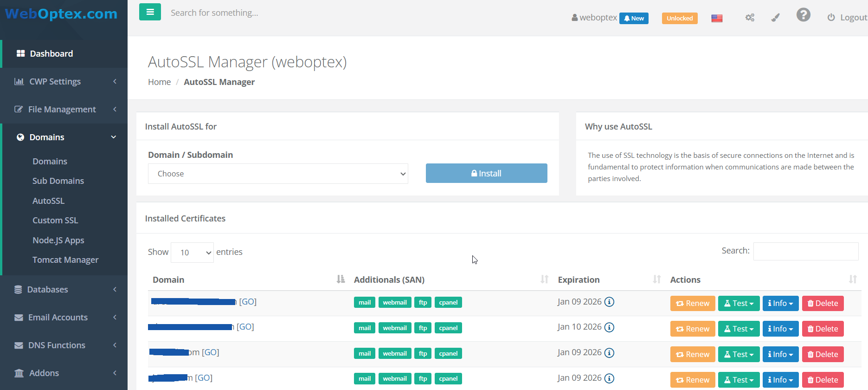This screenshot has width=868, height=390.
Task: Open Custom SSL in the sidebar
Action: tap(55, 221)
